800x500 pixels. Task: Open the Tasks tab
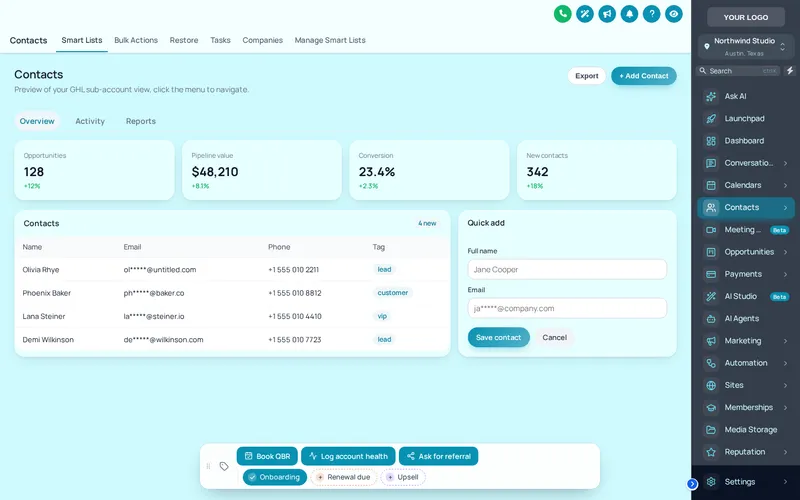pos(220,40)
